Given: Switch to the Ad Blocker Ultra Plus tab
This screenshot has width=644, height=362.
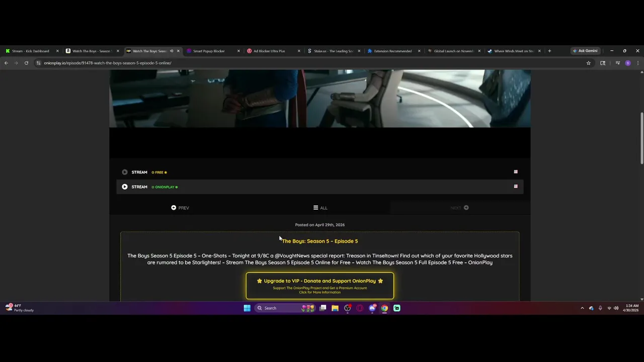Looking at the screenshot, I should (269, 51).
